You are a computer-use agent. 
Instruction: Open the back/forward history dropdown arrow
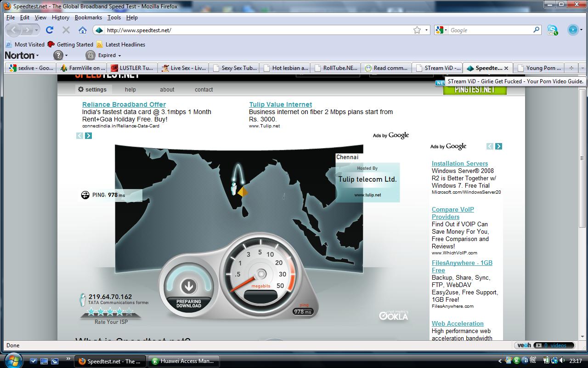pyautogui.click(x=37, y=30)
